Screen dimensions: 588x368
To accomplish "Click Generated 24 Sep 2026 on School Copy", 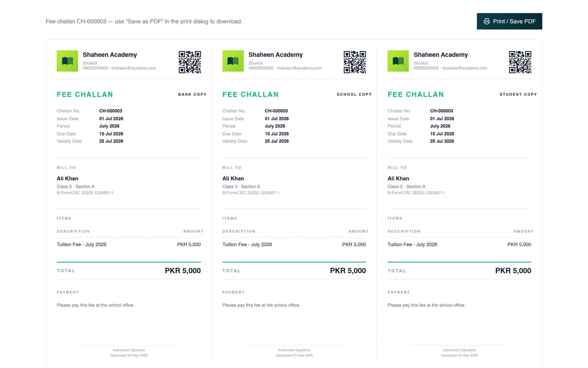I will point(294,355).
